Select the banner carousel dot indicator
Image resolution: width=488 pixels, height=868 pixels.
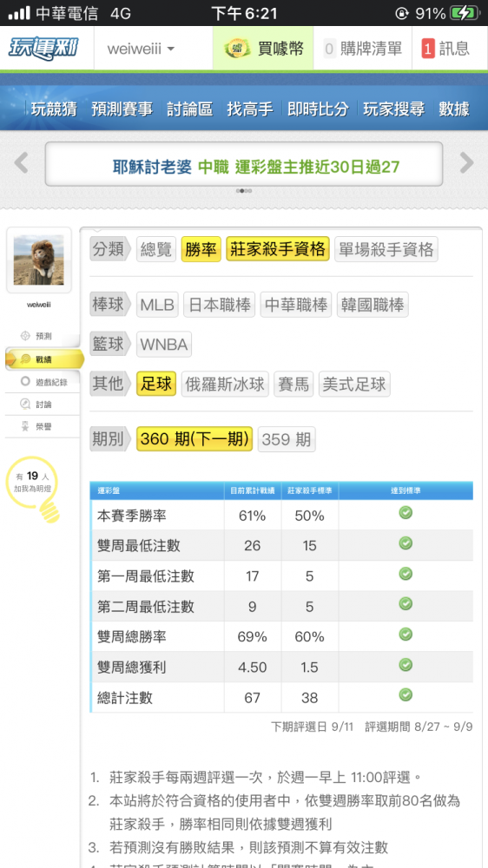pyautogui.click(x=244, y=191)
